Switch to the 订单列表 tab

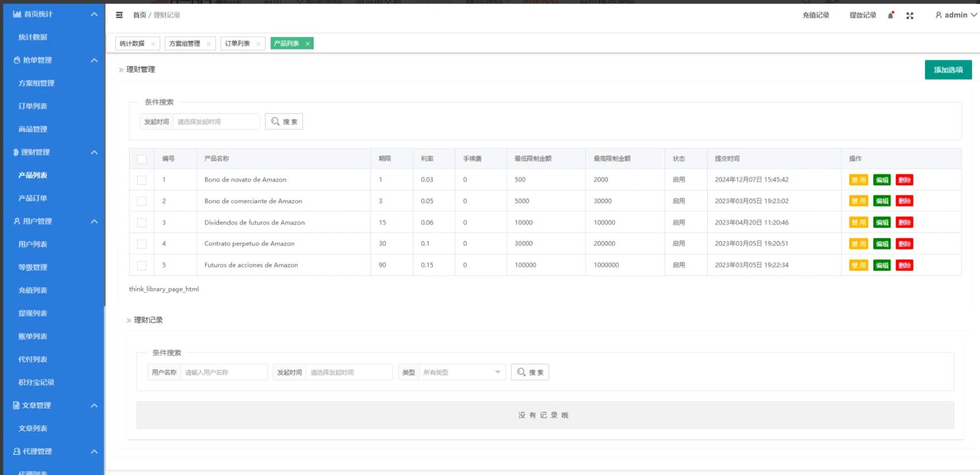coord(237,44)
